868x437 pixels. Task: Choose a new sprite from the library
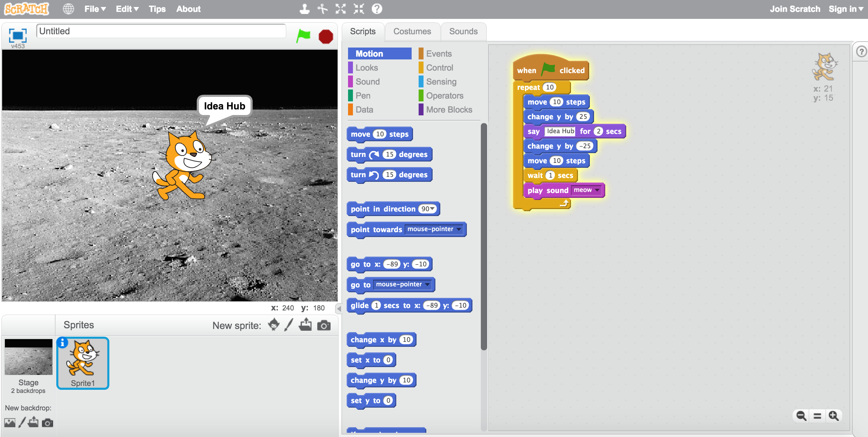click(274, 325)
